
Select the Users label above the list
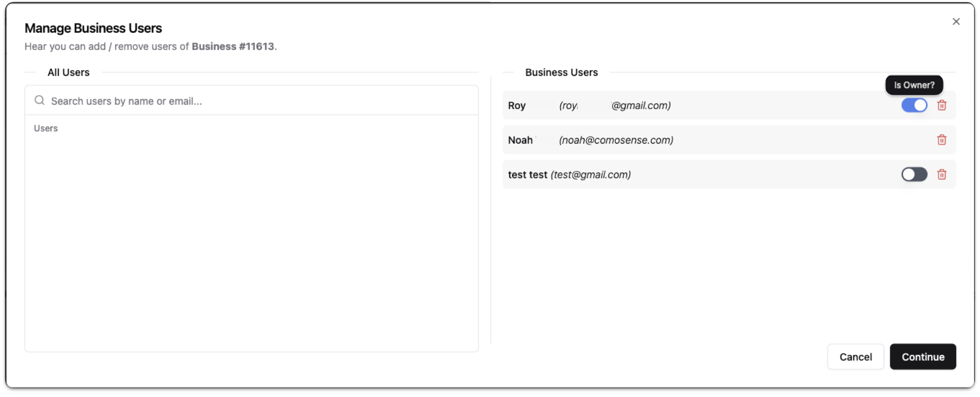pyautogui.click(x=46, y=128)
